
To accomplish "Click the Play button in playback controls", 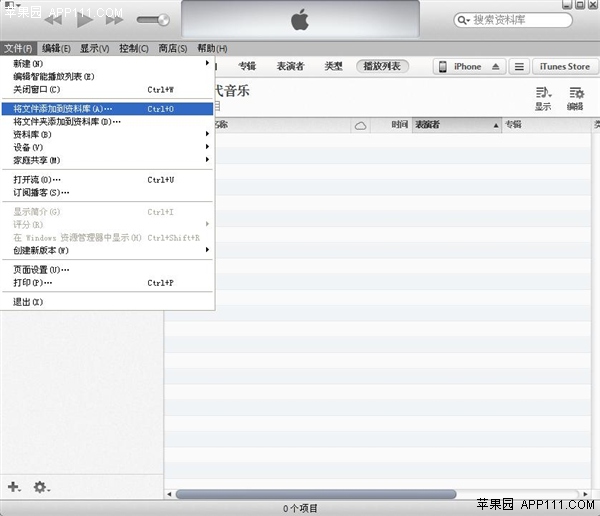I will (x=84, y=20).
